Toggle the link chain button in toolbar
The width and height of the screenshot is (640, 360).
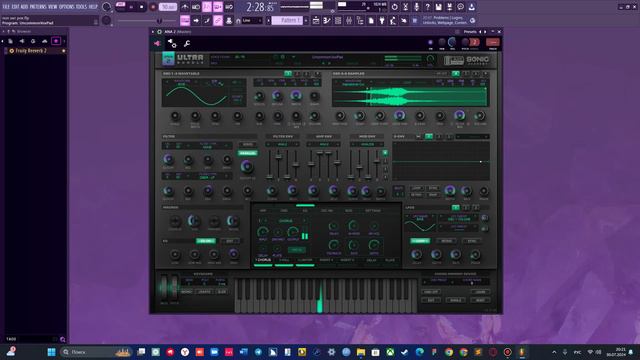coord(218,20)
